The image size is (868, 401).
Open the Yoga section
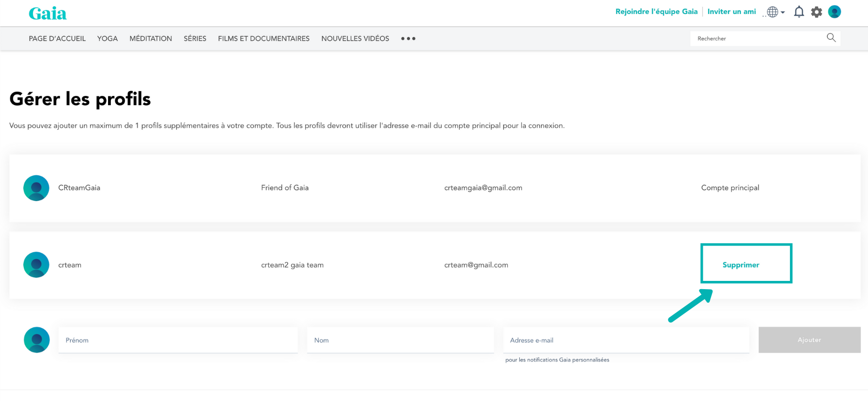(108, 39)
